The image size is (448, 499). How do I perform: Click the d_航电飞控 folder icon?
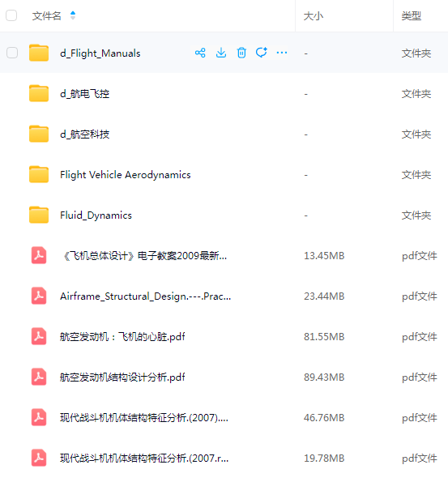[39, 94]
